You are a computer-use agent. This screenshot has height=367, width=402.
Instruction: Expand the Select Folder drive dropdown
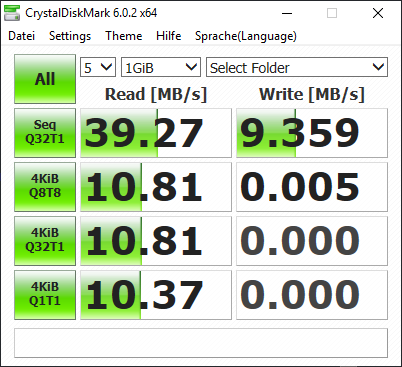pos(297,67)
